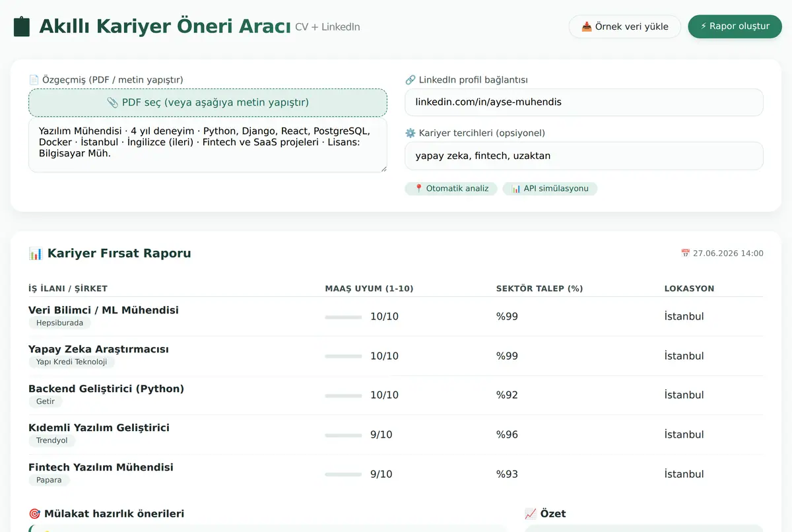
Task: Click the Trendyol company tag
Action: click(52, 440)
